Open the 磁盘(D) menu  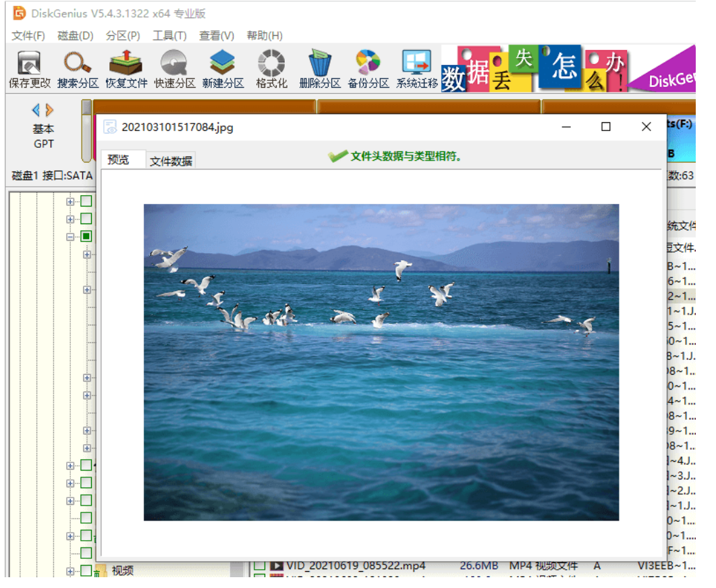click(x=76, y=36)
